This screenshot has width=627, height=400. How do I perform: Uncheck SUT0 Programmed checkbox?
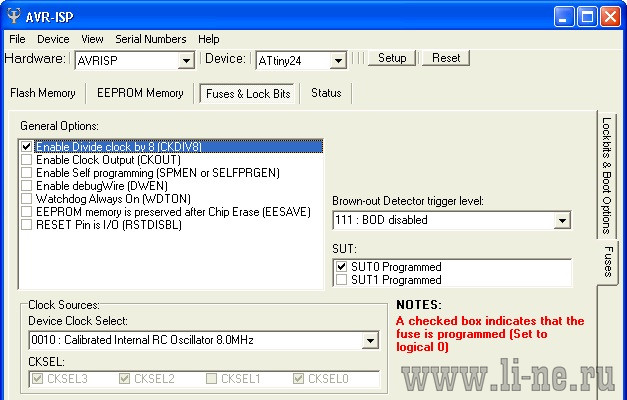point(341,266)
